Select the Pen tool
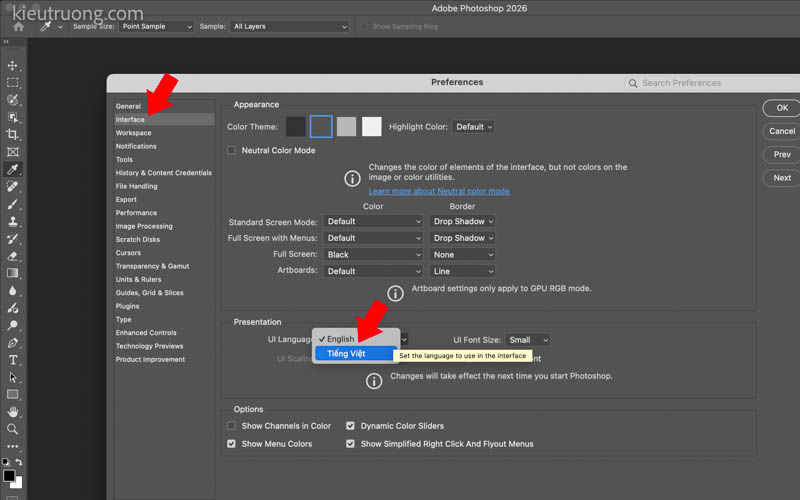This screenshot has width=800, height=500. point(13,343)
